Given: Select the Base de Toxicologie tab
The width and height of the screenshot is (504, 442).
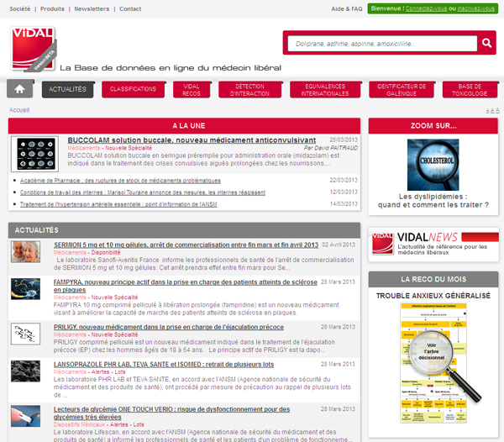Looking at the screenshot, I should pos(470,89).
